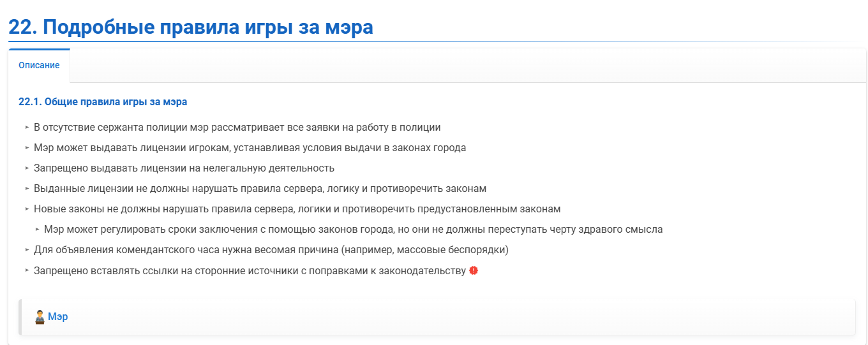Screen dimensions: 868x345
Task: Open the Описание tab
Action: [39, 65]
